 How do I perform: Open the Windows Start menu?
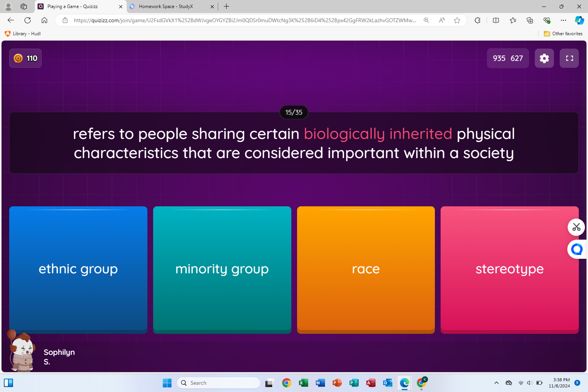tap(167, 383)
